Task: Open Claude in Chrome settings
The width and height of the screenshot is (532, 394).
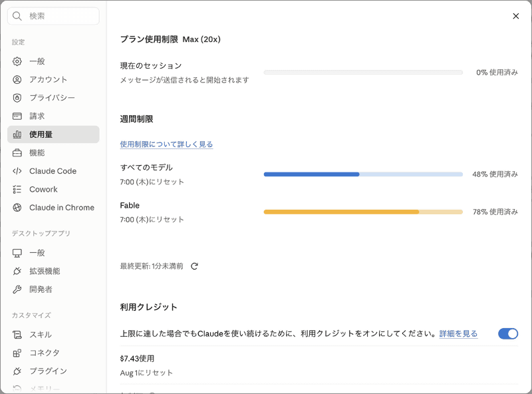Action: tap(53, 208)
